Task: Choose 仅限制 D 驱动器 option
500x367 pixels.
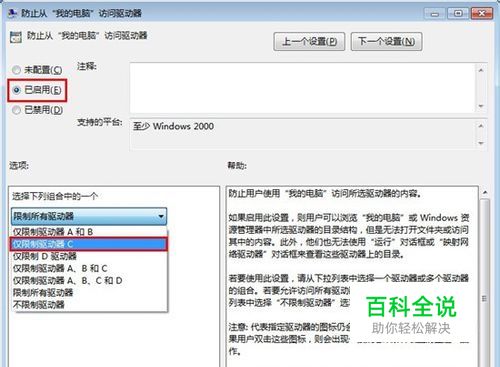Action: click(x=89, y=256)
